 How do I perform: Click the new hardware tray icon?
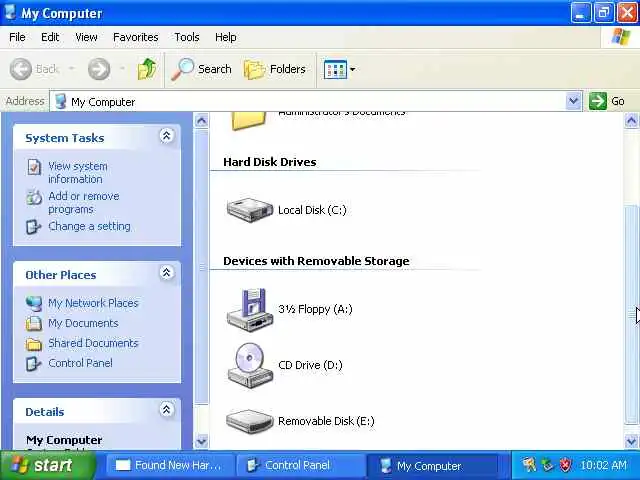[529, 465]
